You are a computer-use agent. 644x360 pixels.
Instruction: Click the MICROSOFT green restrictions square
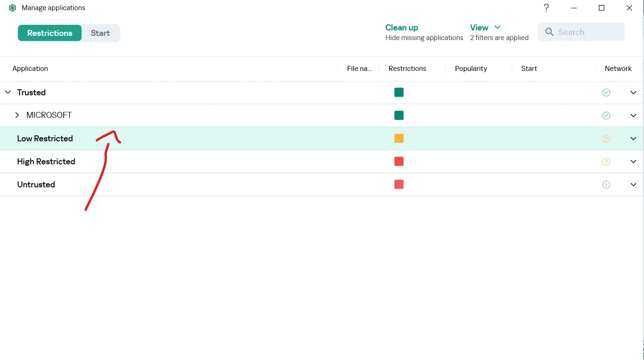coord(399,116)
